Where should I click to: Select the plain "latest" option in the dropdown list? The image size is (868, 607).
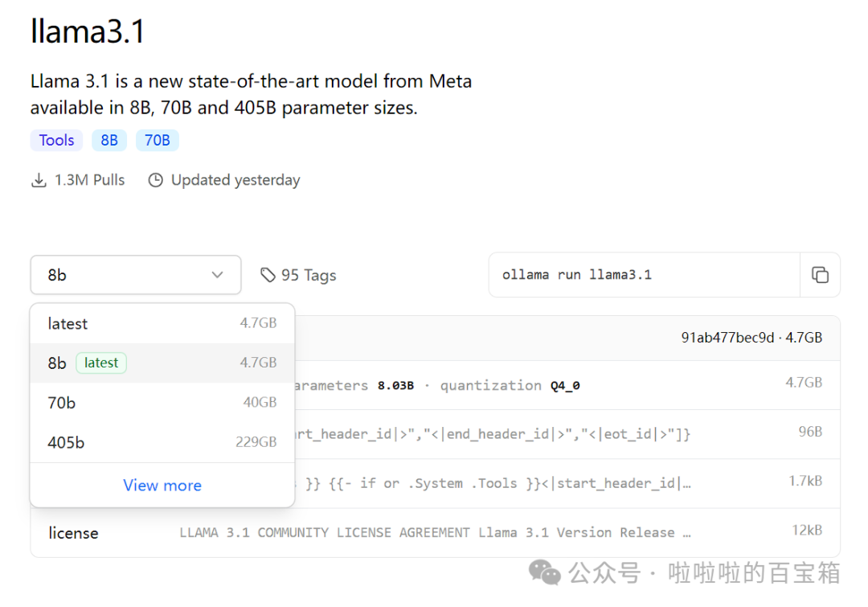click(68, 323)
